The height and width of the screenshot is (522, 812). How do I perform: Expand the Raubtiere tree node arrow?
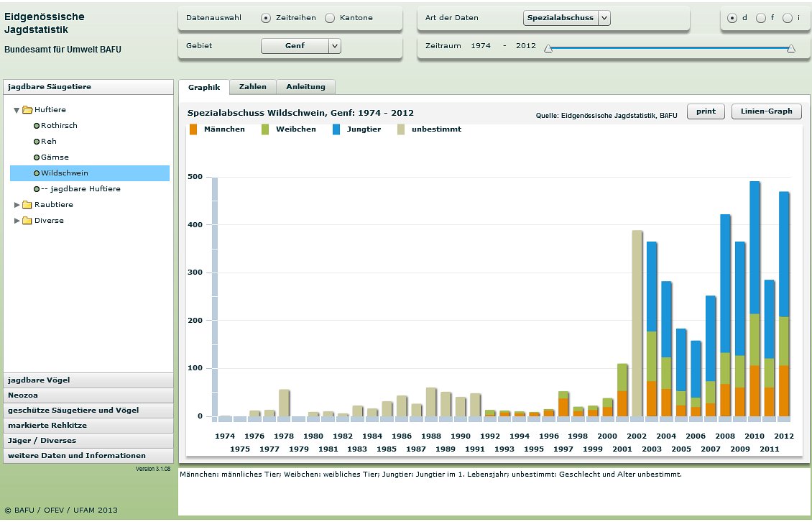[x=17, y=205]
